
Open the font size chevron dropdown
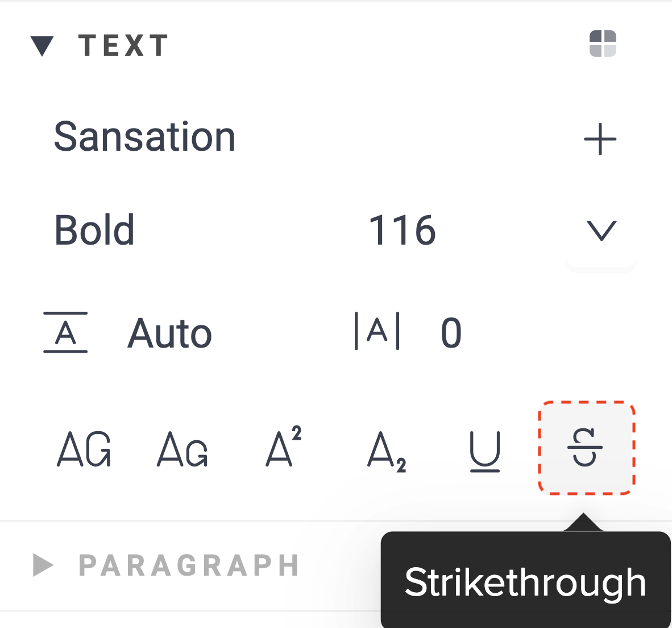click(x=601, y=230)
